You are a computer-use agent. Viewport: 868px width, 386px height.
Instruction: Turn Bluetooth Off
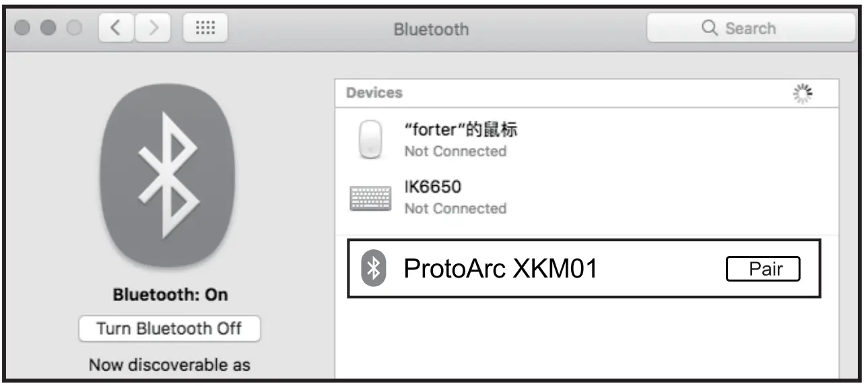pos(169,329)
